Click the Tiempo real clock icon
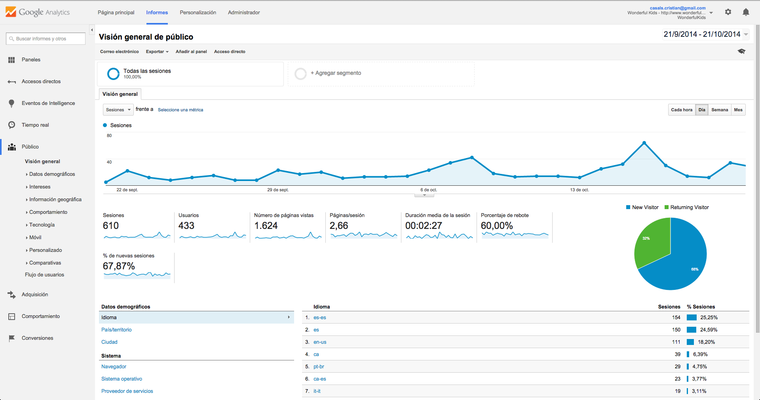Viewport: 760px width, 400px height. [12, 125]
